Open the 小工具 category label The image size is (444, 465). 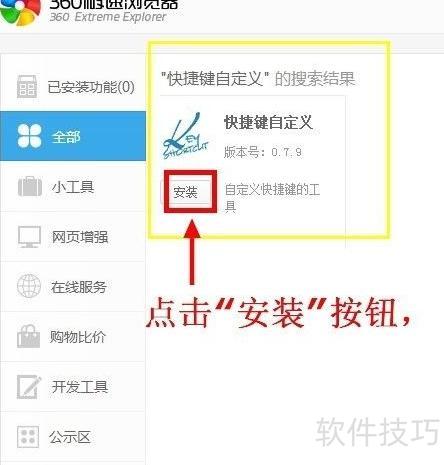click(x=73, y=187)
